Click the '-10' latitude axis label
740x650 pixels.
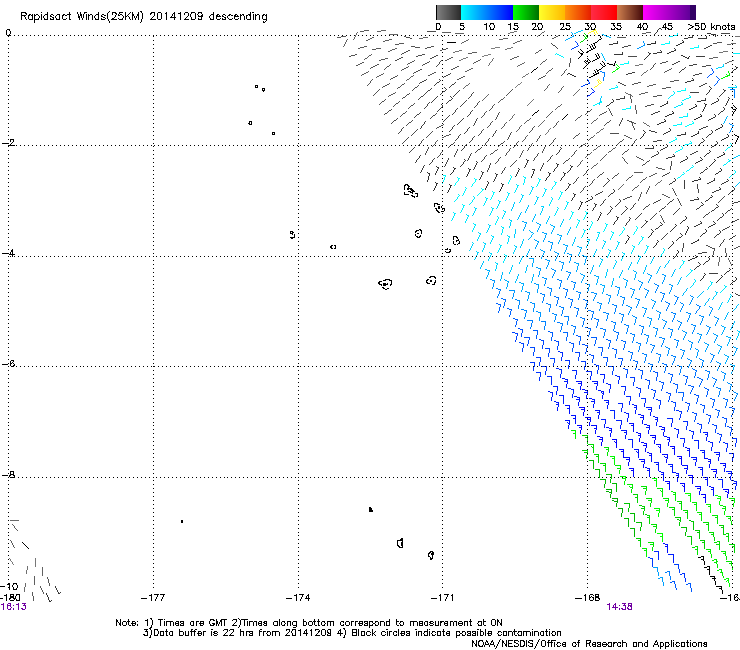pos(9,587)
